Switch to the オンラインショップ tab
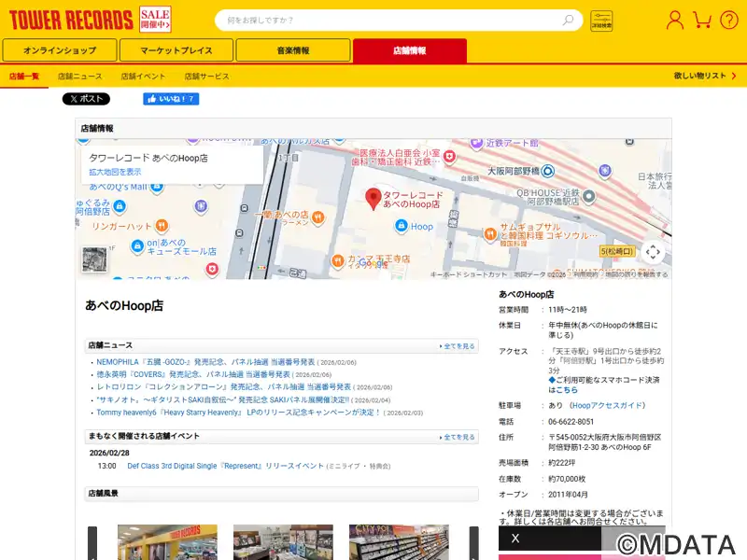This screenshot has height=560, width=747. click(x=60, y=50)
